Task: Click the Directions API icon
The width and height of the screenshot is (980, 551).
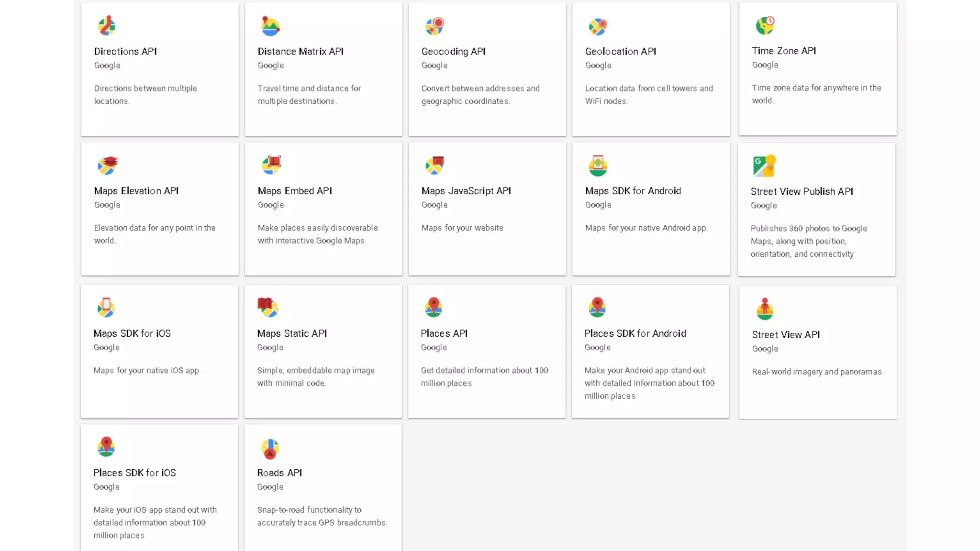Action: (106, 26)
